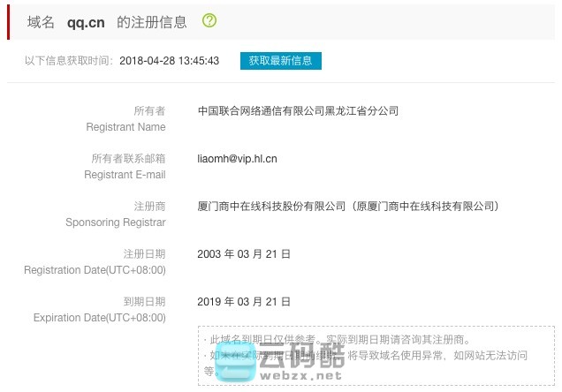This screenshot has height=392, width=562.
Task: Click the Expiration Date(UTC+08:00) label
Action: pyautogui.click(x=99, y=318)
